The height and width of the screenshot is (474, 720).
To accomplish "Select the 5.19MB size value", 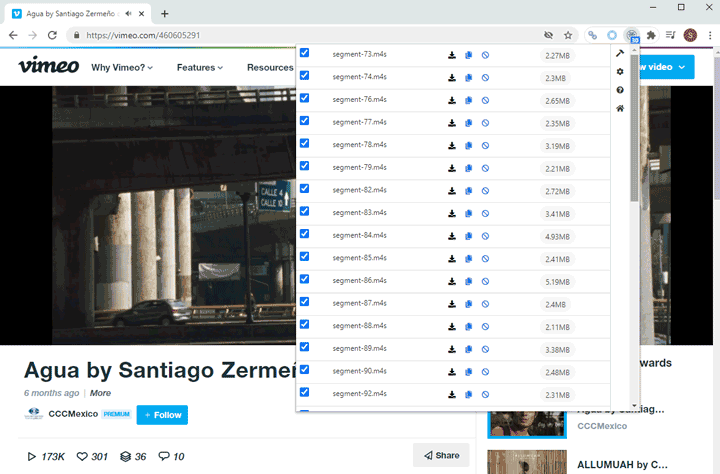I will (x=557, y=282).
